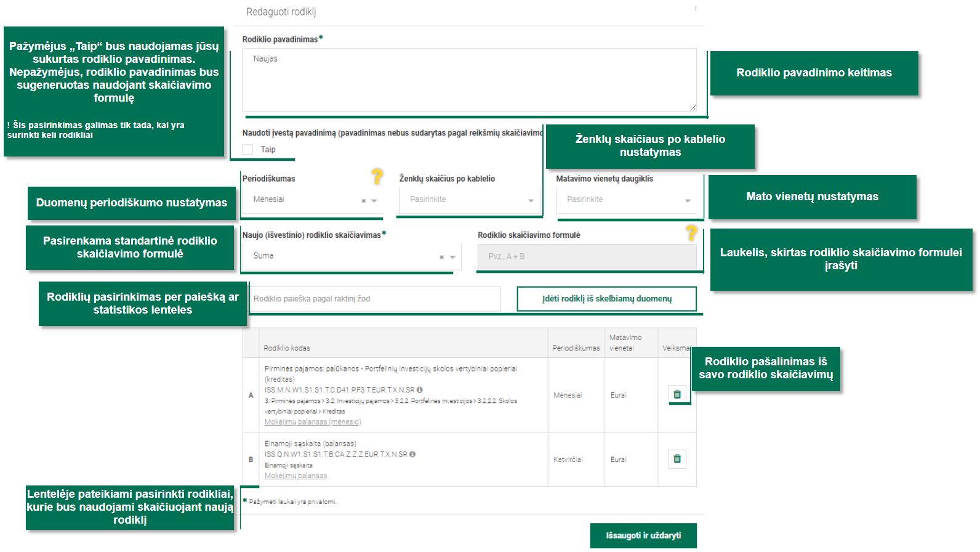Click the Rodiklio skaičiavimo formulė field

click(x=587, y=256)
